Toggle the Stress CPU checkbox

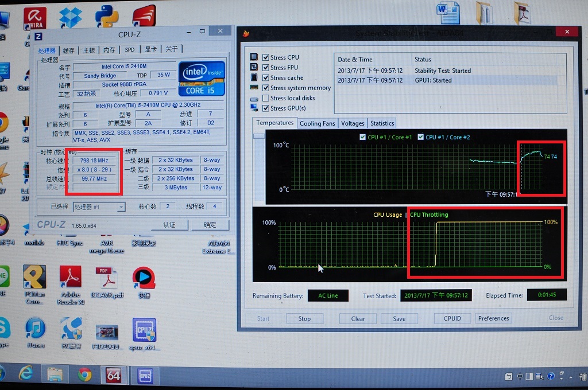click(x=266, y=57)
